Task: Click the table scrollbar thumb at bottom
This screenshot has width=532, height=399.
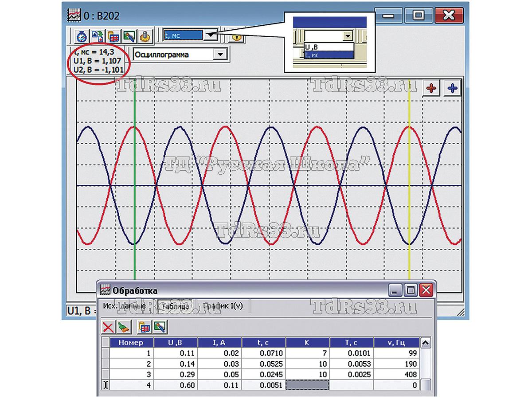Action: pyautogui.click(x=425, y=385)
